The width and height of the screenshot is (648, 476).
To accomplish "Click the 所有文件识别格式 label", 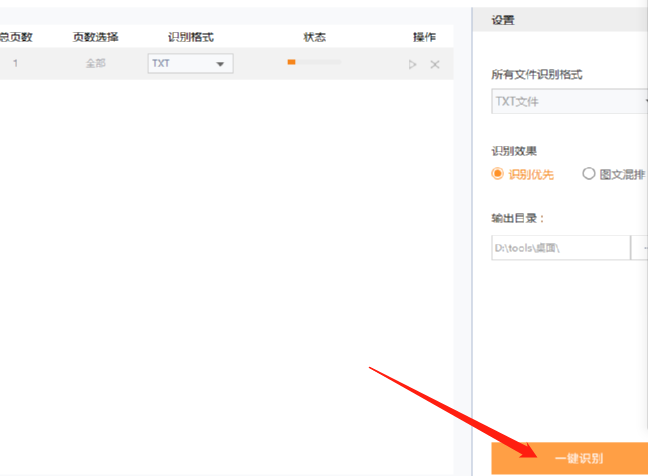I will [537, 75].
